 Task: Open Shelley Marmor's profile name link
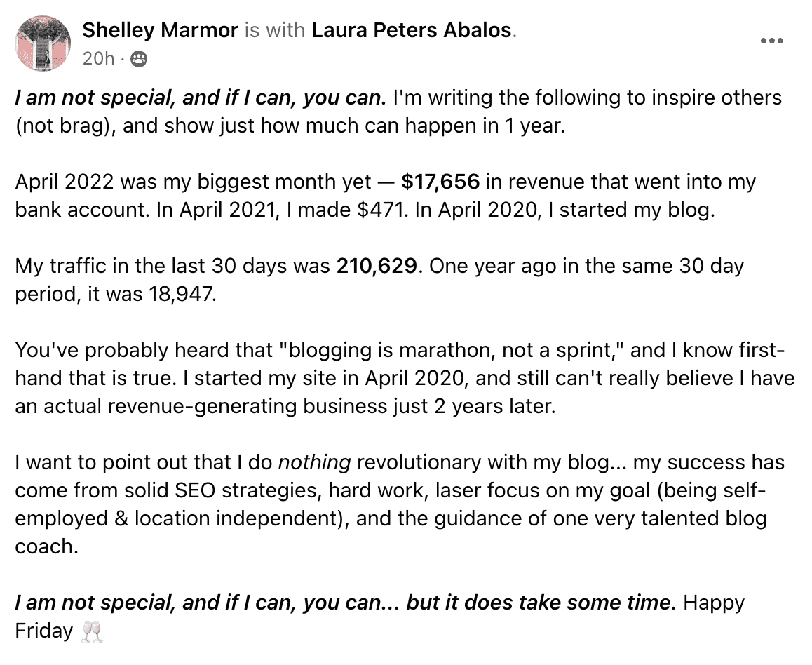point(160,30)
